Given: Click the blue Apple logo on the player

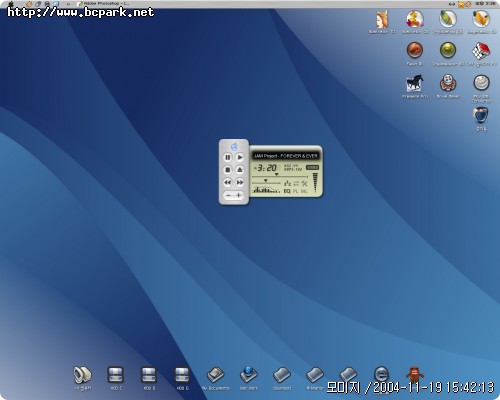Looking at the screenshot, I should pos(234,146).
